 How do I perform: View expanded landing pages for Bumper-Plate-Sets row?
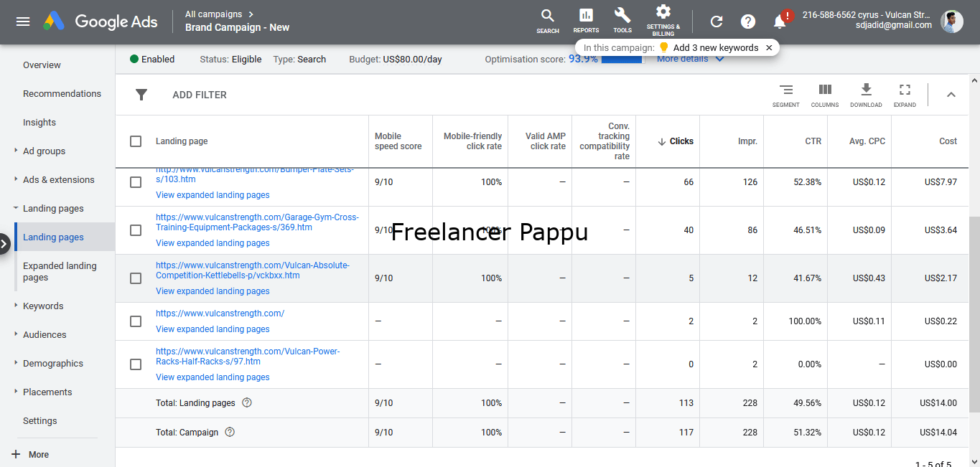tap(213, 195)
